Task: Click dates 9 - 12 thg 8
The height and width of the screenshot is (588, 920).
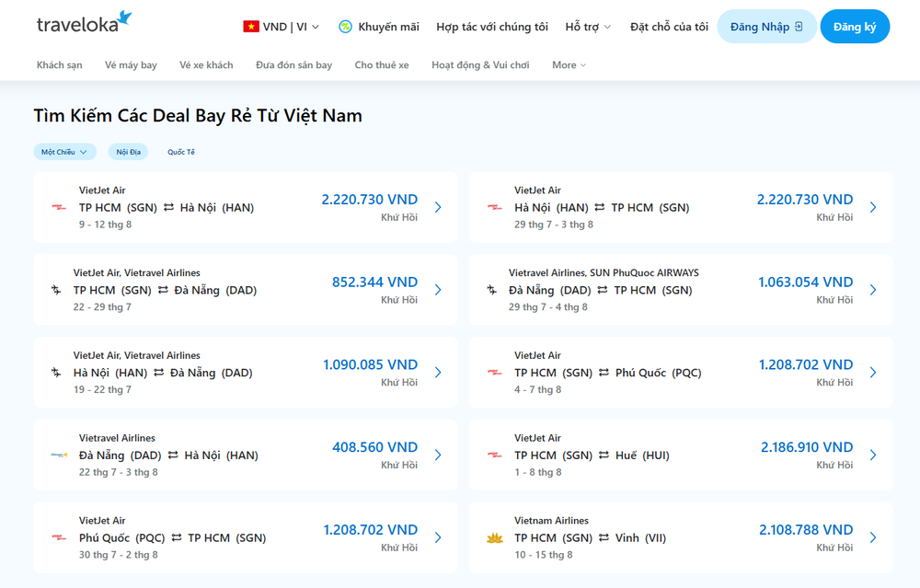Action: tap(106, 225)
